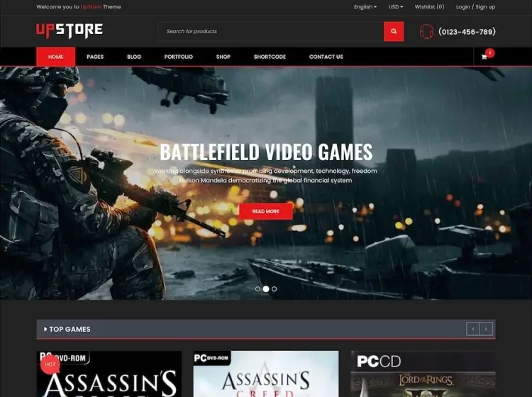The height and width of the screenshot is (397, 532).
Task: Select the Portfolio menu item
Action: point(178,57)
